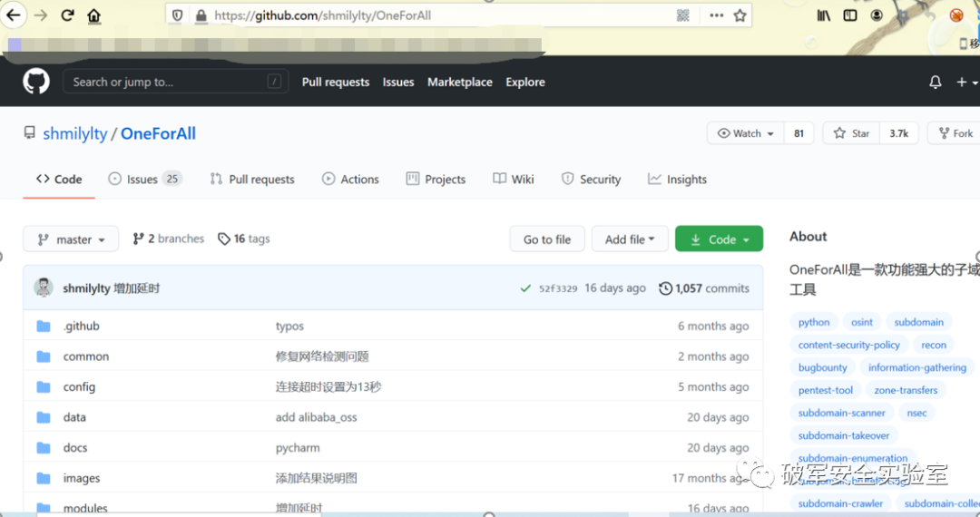Viewport: 980px width, 517px height.
Task: Open Explore in top navigation
Action: tap(525, 82)
